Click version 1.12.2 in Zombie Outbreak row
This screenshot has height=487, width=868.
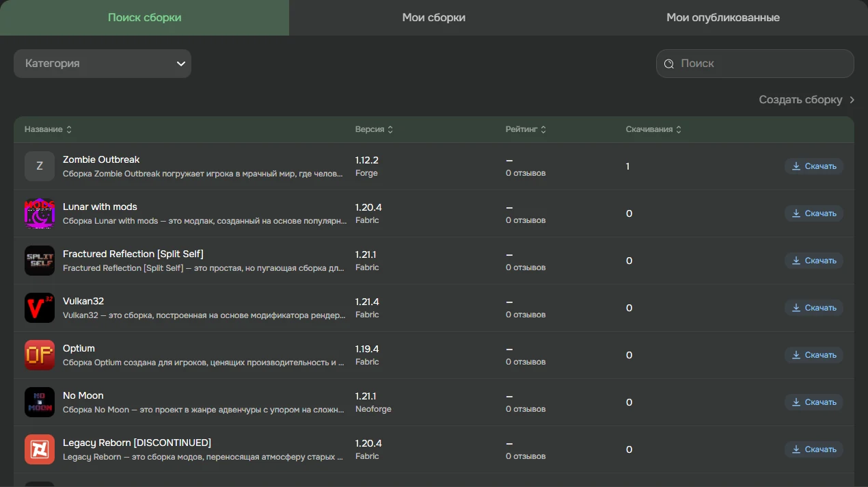(x=367, y=160)
